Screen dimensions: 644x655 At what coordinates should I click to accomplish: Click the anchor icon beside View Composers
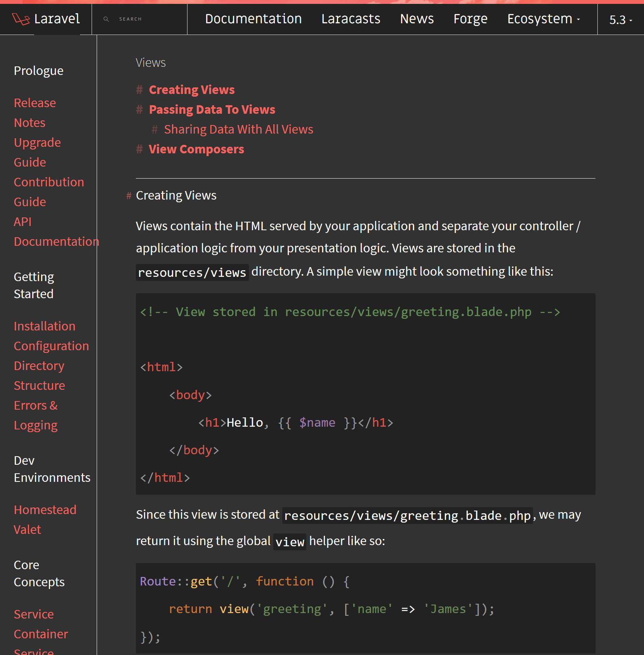pos(139,149)
